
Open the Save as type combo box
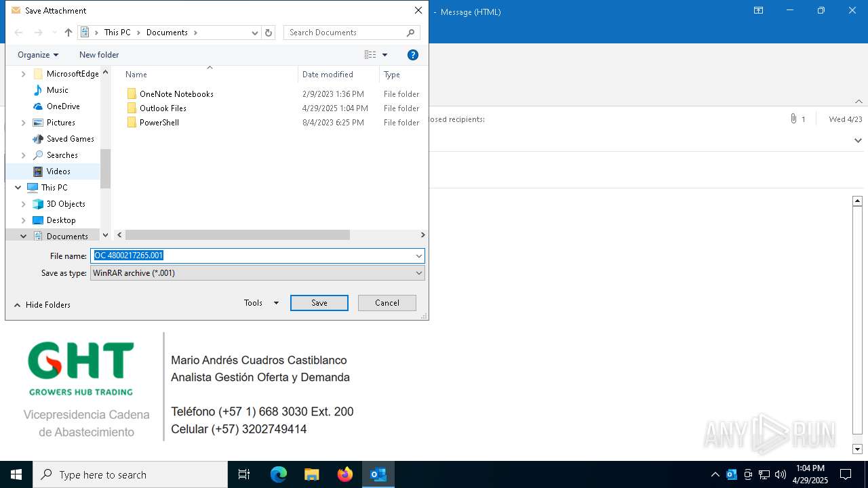[x=258, y=273]
